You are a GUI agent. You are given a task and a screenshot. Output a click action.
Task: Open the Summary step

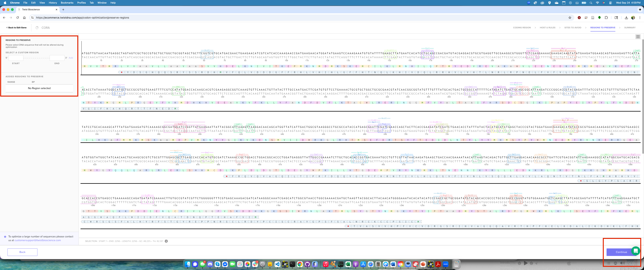(x=630, y=28)
